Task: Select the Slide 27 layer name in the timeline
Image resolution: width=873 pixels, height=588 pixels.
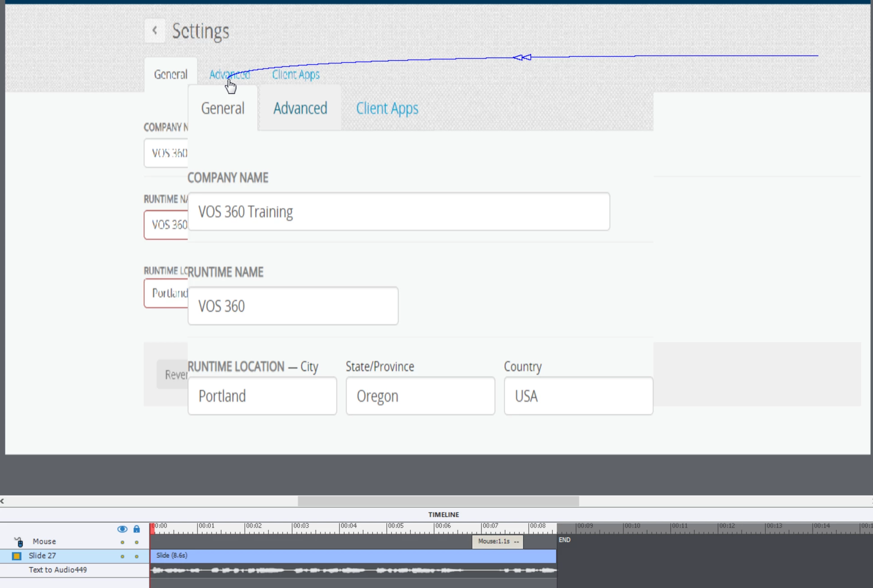Action: tap(42, 556)
